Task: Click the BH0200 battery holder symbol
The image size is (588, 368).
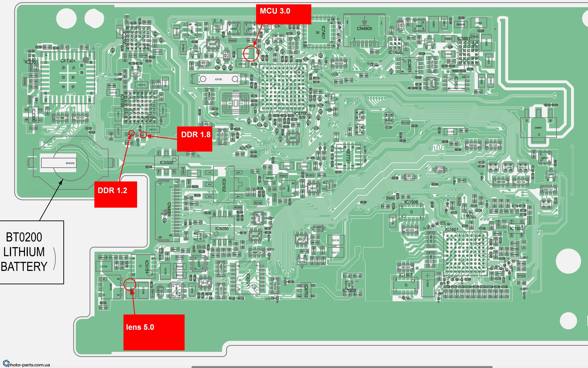Action: [70, 163]
